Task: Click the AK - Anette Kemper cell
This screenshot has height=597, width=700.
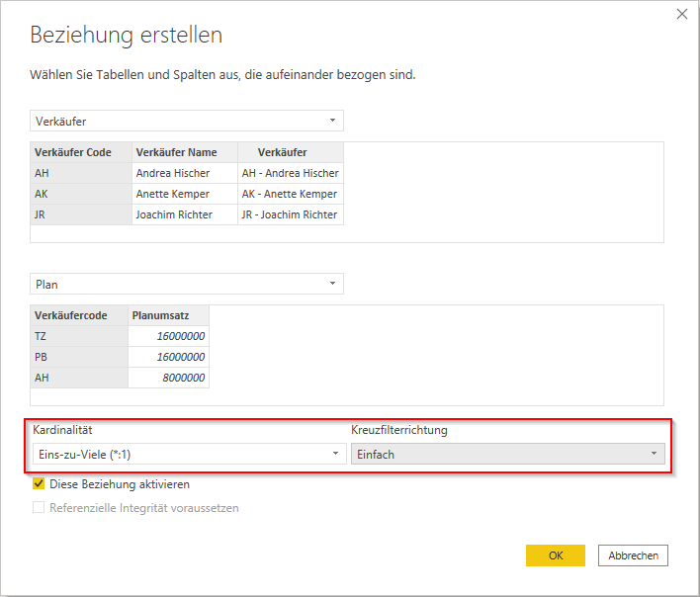Action: (291, 194)
